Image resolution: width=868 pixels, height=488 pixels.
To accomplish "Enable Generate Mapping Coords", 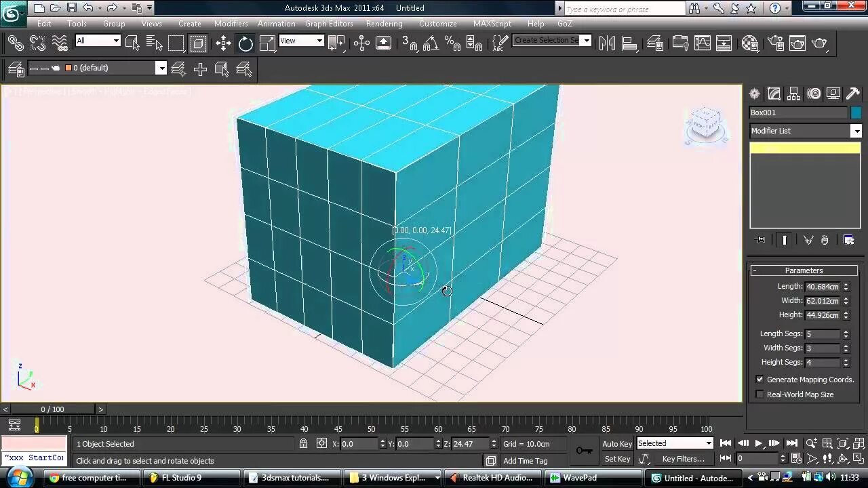I will 760,380.
